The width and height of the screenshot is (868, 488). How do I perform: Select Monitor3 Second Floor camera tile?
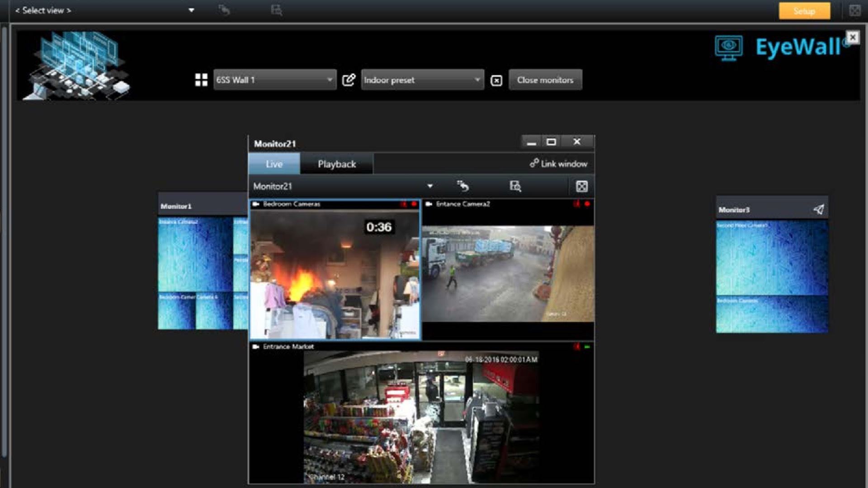(772, 258)
